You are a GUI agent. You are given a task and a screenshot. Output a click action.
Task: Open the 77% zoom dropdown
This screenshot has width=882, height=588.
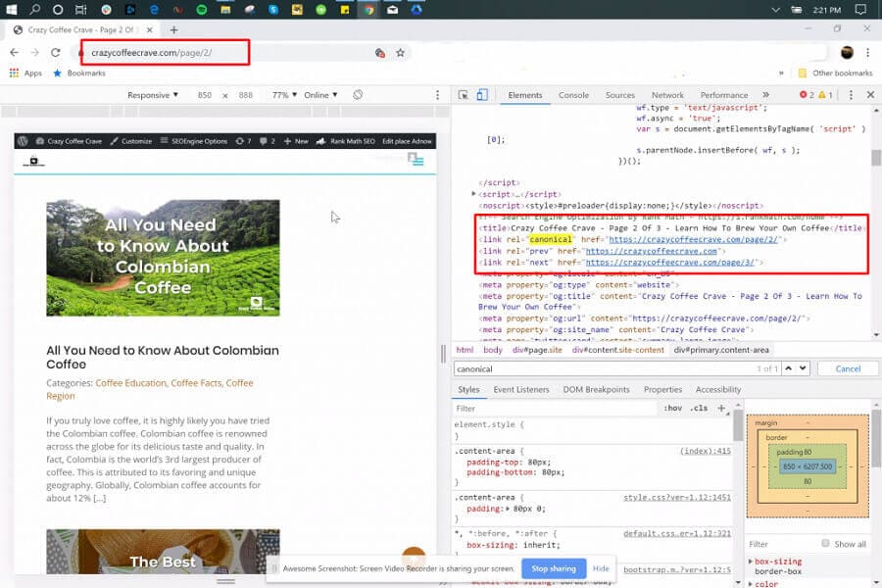pyautogui.click(x=283, y=94)
